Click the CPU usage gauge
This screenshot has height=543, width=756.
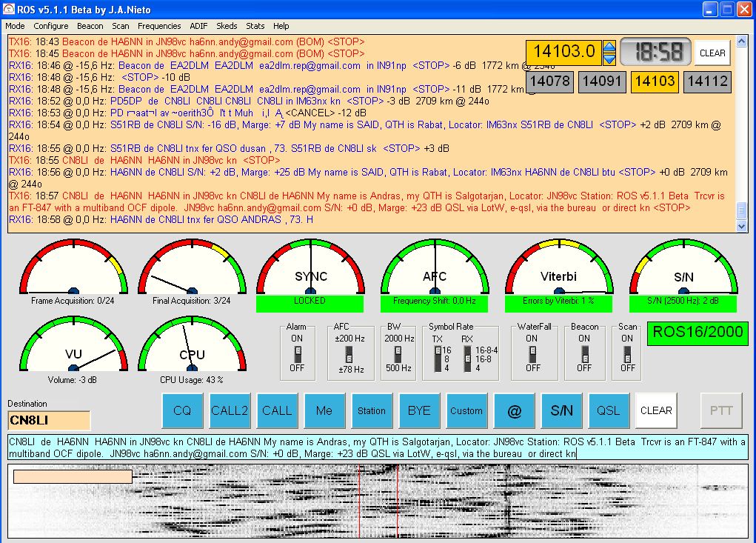[192, 344]
